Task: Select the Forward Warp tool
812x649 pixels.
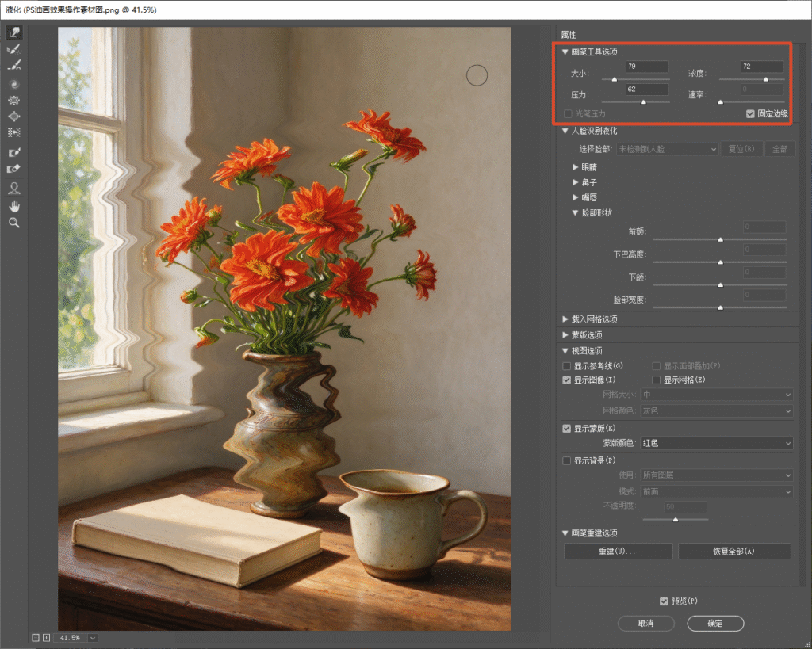Action: [14, 32]
